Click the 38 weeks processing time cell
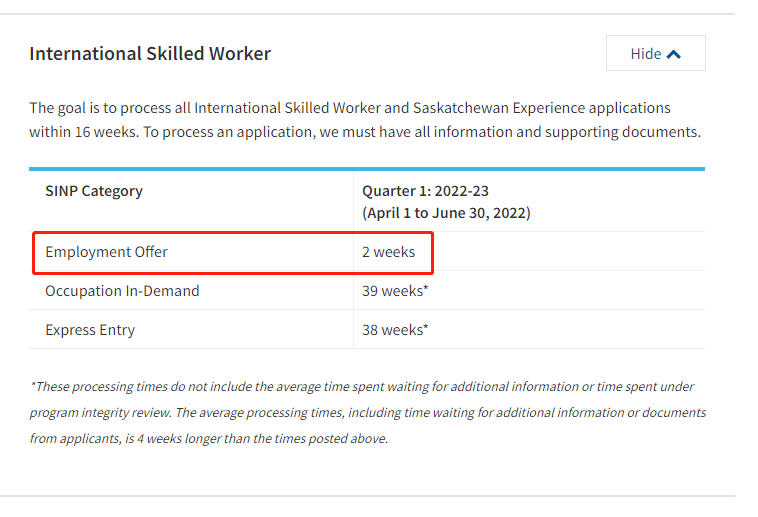The height and width of the screenshot is (517, 758). pos(395,330)
